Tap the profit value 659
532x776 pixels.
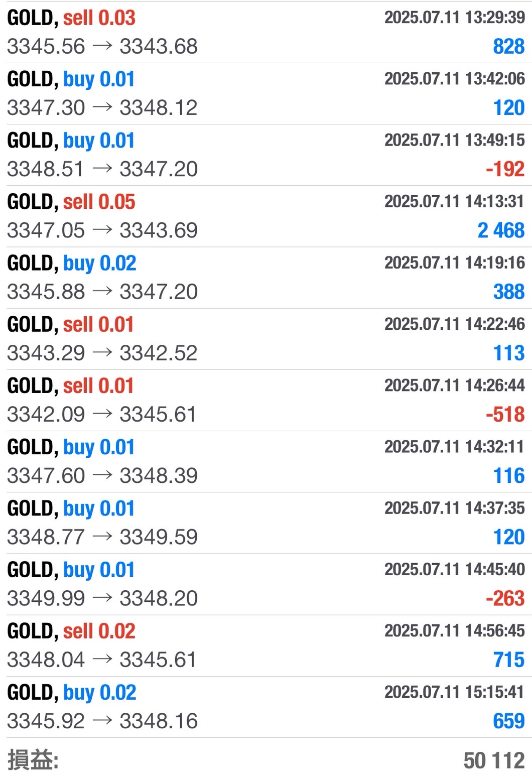[x=509, y=721]
